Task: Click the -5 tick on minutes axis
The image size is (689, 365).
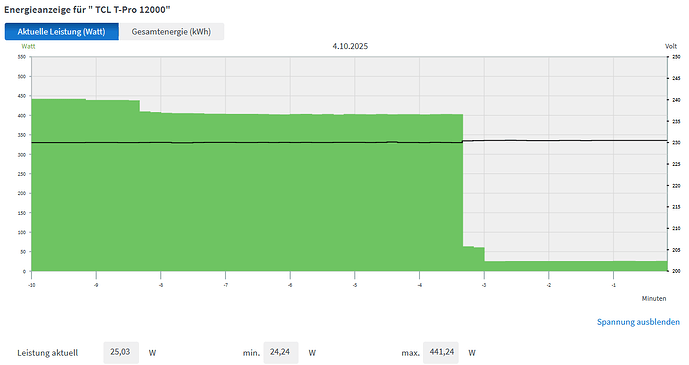Action: coord(355,285)
